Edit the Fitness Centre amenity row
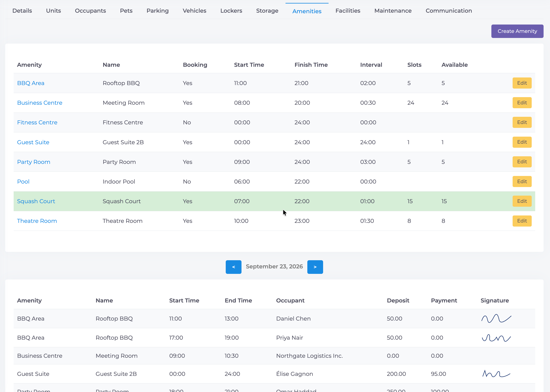This screenshot has width=550, height=392. [522, 122]
